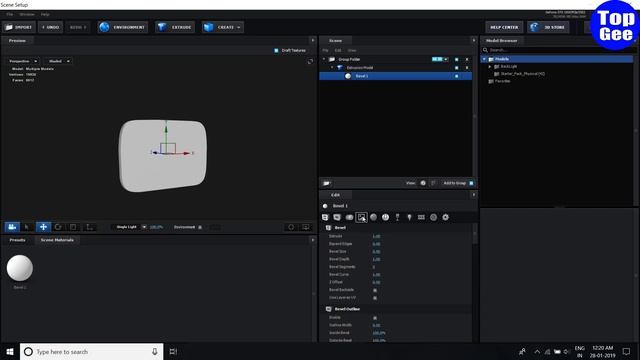Image resolution: width=640 pixels, height=360 pixels.
Task: Toggle the Draft Textures checkbox
Action: click(276, 50)
